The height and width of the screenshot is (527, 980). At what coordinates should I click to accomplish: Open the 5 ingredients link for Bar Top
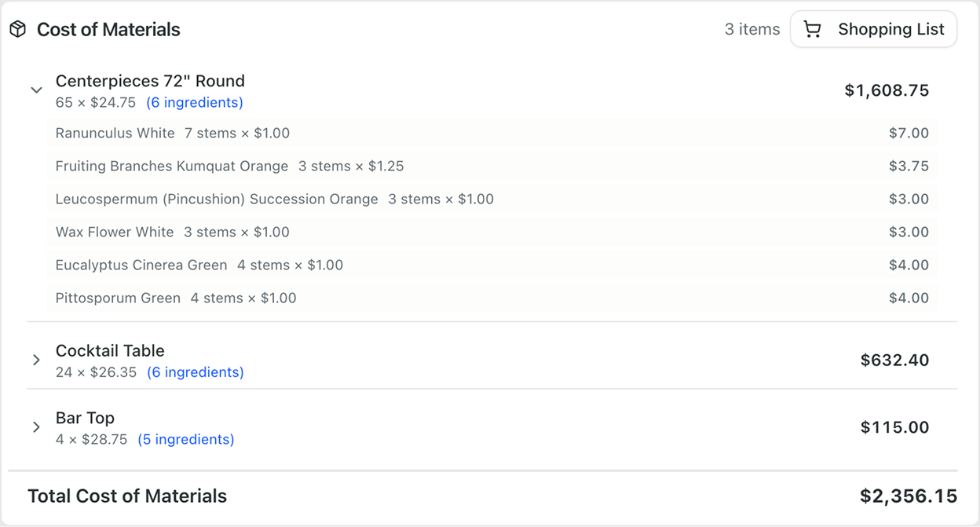(x=185, y=439)
